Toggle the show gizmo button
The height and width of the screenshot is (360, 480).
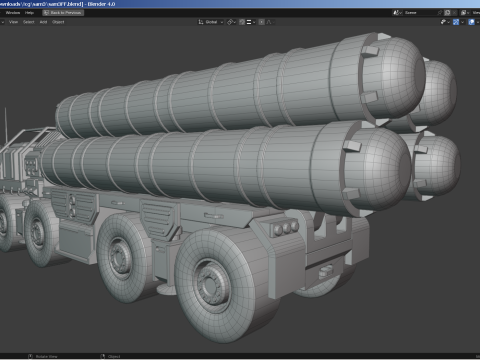(x=456, y=22)
